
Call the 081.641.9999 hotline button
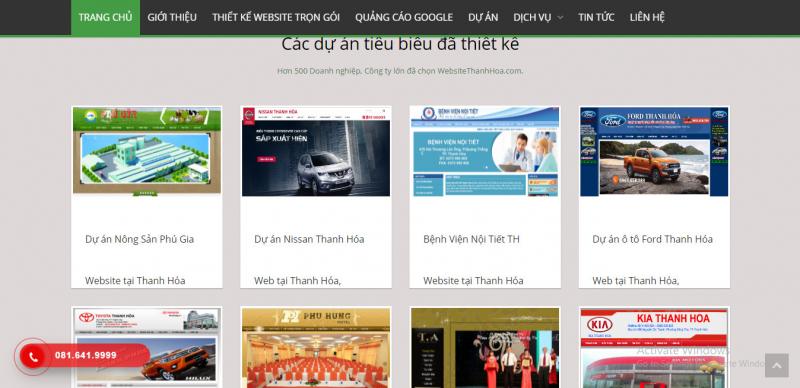pyautogui.click(x=85, y=355)
